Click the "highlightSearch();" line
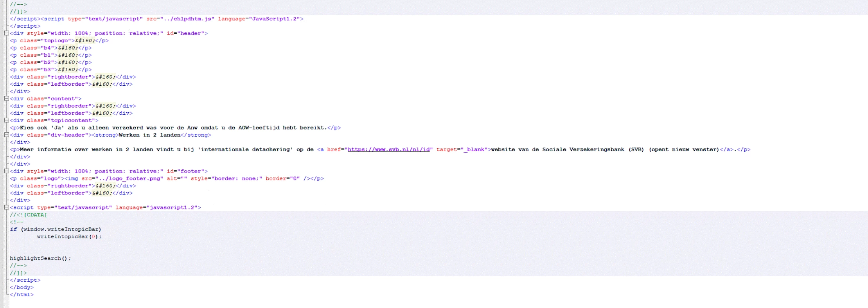Screen dimensions: 868x308 (40, 258)
